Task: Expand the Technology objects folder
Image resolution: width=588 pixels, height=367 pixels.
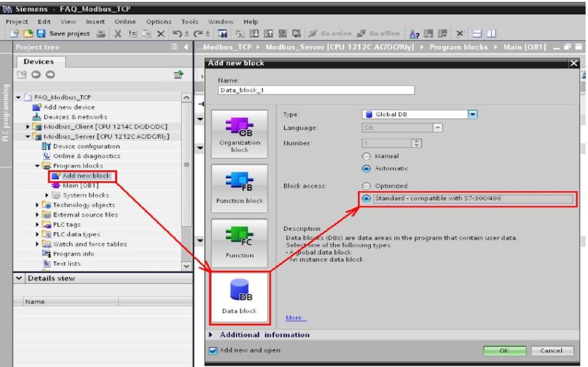Action: click(37, 205)
